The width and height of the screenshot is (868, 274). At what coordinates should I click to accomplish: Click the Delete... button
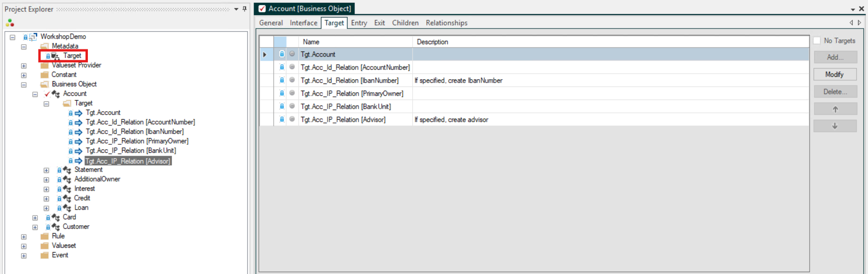[835, 92]
